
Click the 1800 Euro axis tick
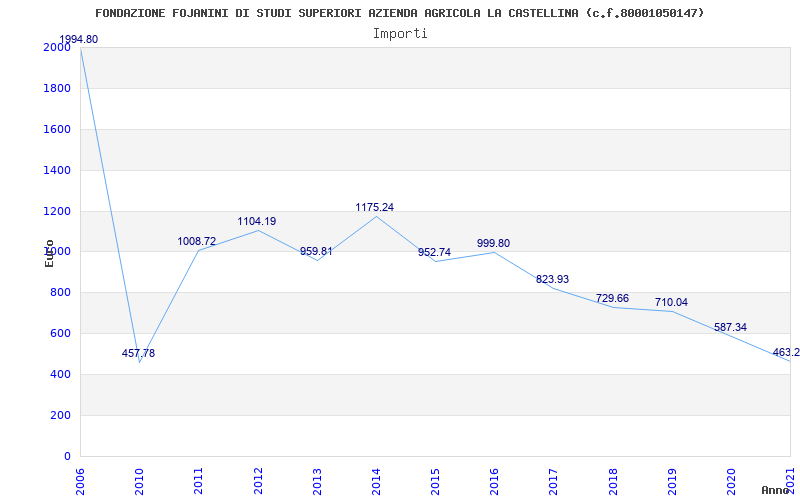coord(55,88)
